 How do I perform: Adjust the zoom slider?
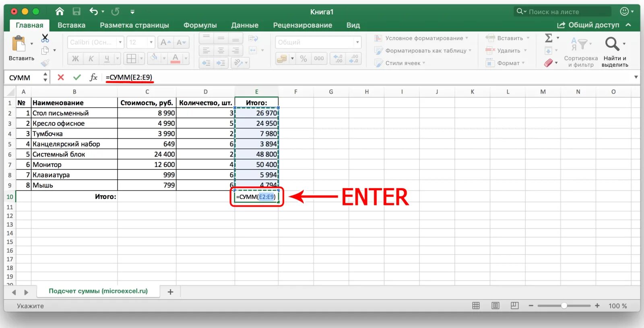[564, 305]
